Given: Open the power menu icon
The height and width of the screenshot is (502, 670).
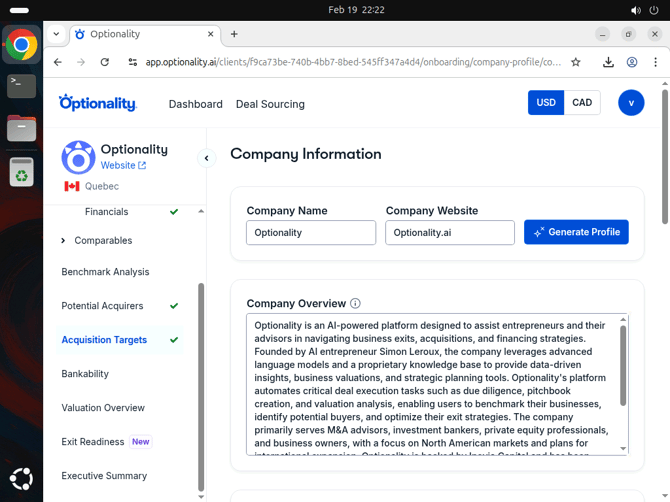Looking at the screenshot, I should click(654, 10).
